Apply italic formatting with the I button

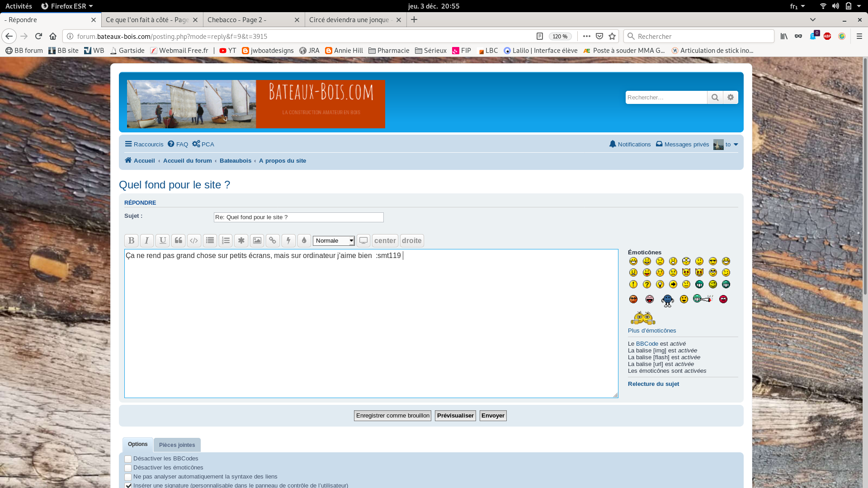click(146, 240)
